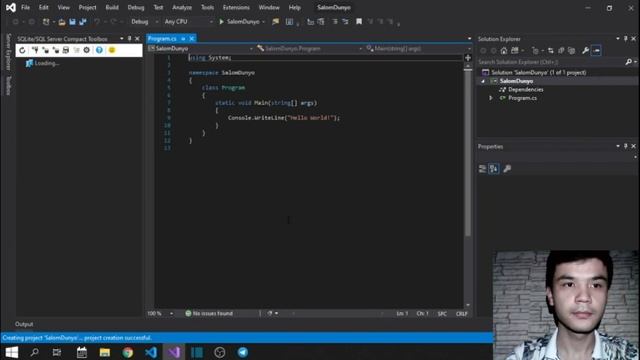Open the SQLite Toolbox window options dropdown
The width and height of the screenshot is (640, 360).
pos(121,39)
